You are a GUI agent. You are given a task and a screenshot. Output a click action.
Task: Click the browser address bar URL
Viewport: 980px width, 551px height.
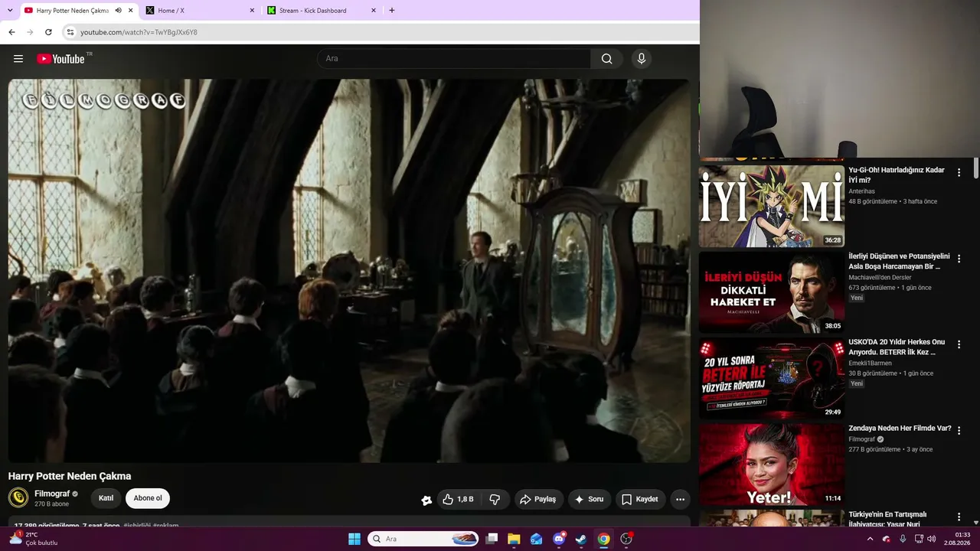(139, 32)
